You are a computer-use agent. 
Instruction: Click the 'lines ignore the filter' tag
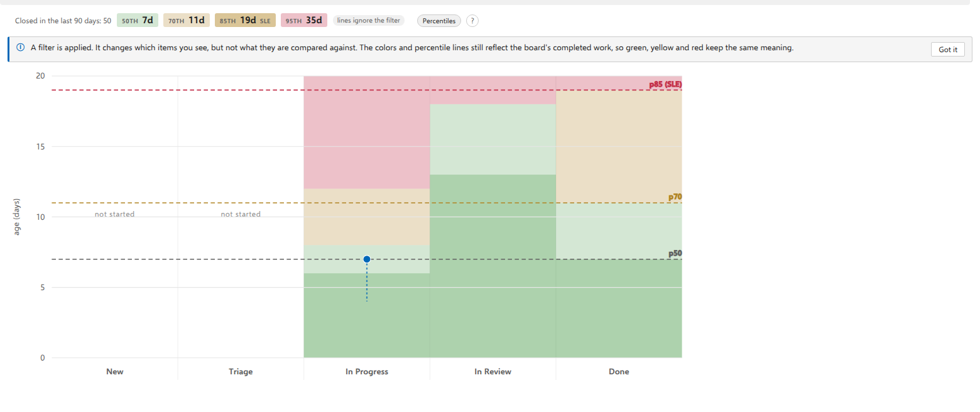[x=368, y=21]
